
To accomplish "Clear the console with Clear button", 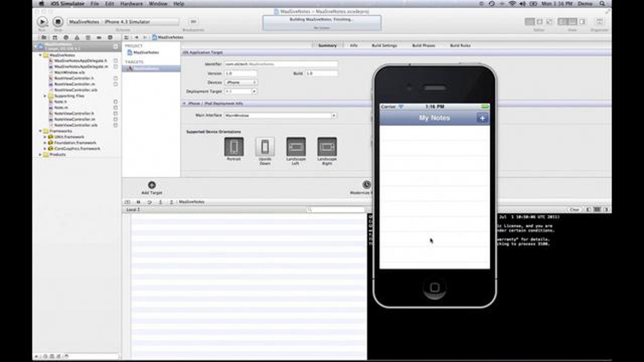I will pos(575,210).
